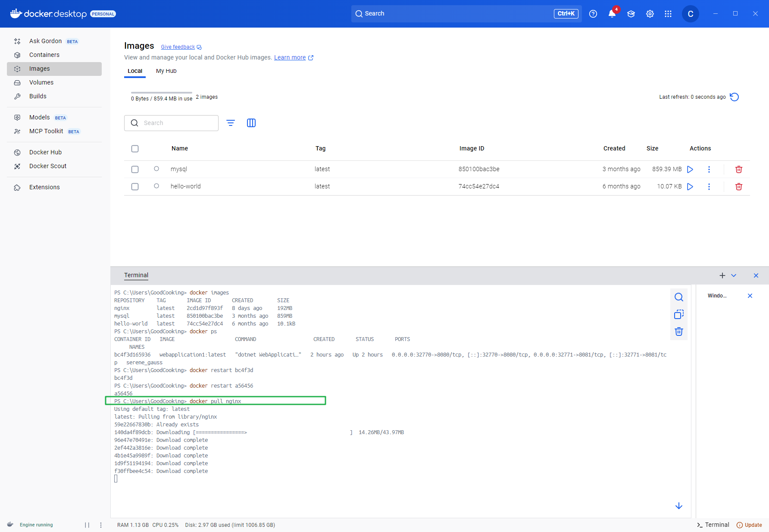Open global Search bar
This screenshot has width=769, height=532.
click(466, 14)
